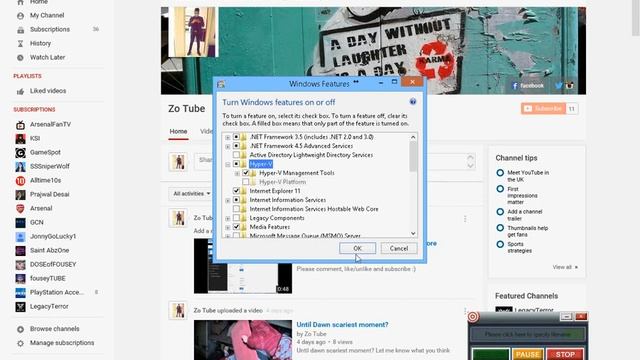Expand Channel tips with View all
Screen dimensions: 640x360
[x=565, y=267]
